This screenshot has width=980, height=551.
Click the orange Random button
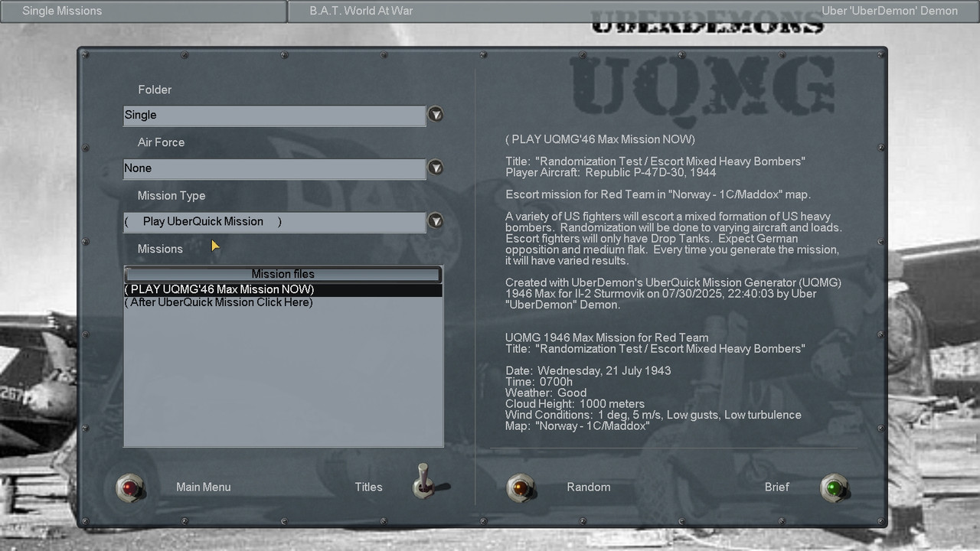tap(521, 487)
